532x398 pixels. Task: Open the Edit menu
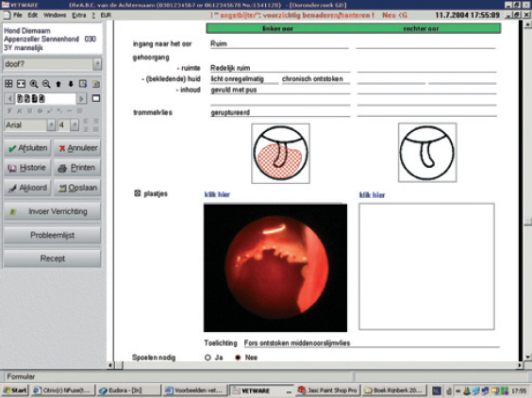click(33, 15)
